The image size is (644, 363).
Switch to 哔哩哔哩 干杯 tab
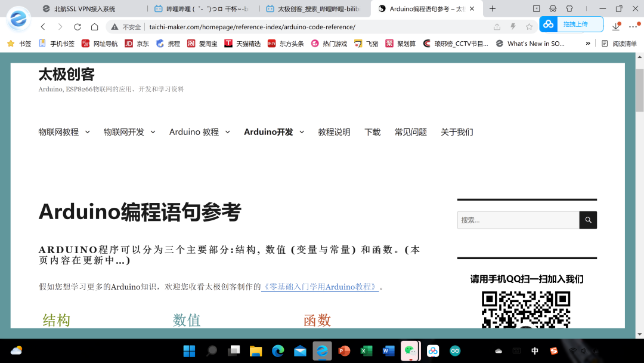(202, 8)
